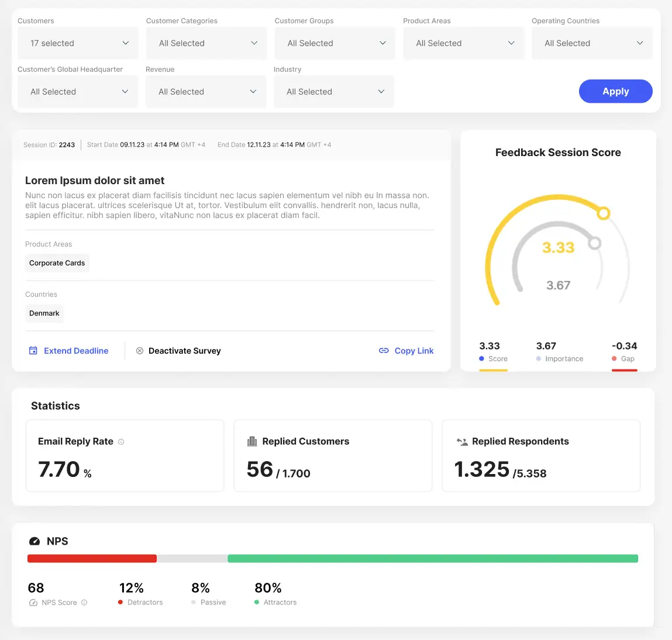Click the red Detractors segment of NPS bar
Viewport: 672px width, 640px height.
[x=92, y=559]
